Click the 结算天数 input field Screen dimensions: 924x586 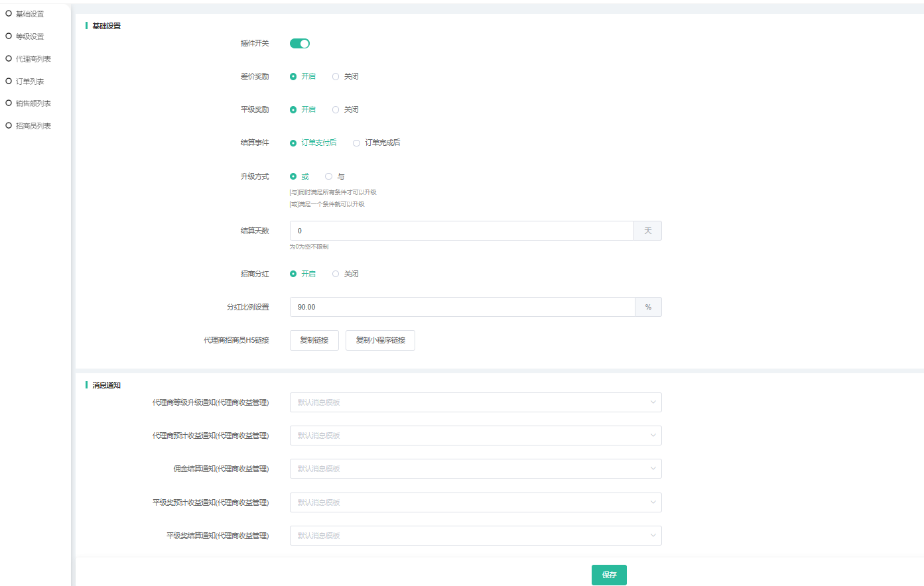(462, 231)
